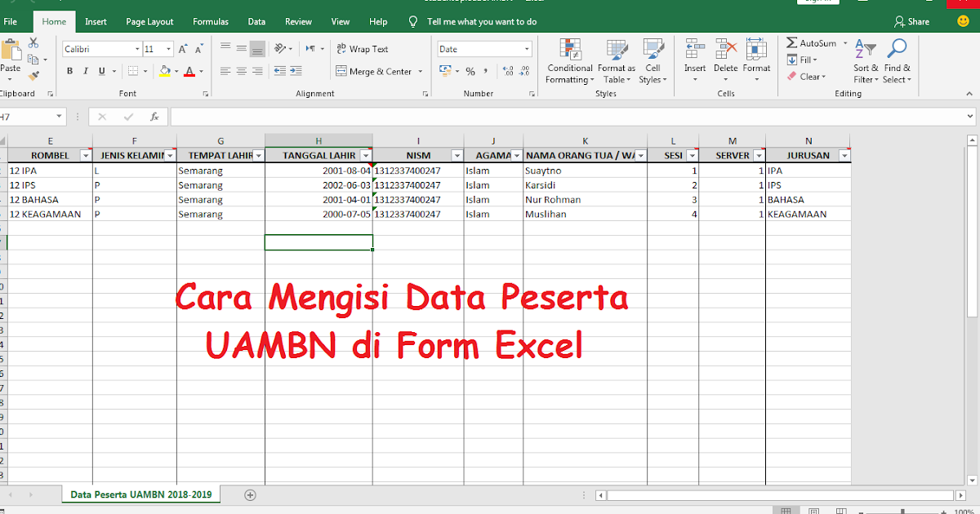Select the Data Peserta UAMBN 2018-2019 sheet tab

(140, 494)
